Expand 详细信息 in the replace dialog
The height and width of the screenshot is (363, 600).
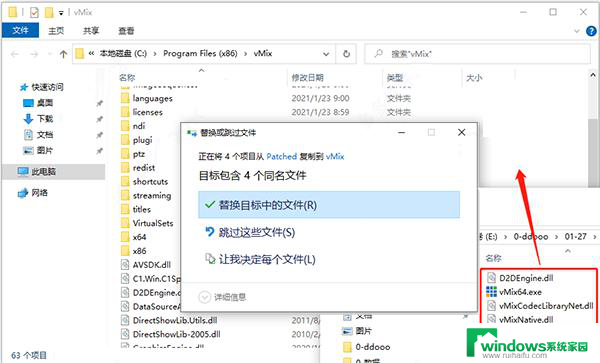tap(222, 297)
